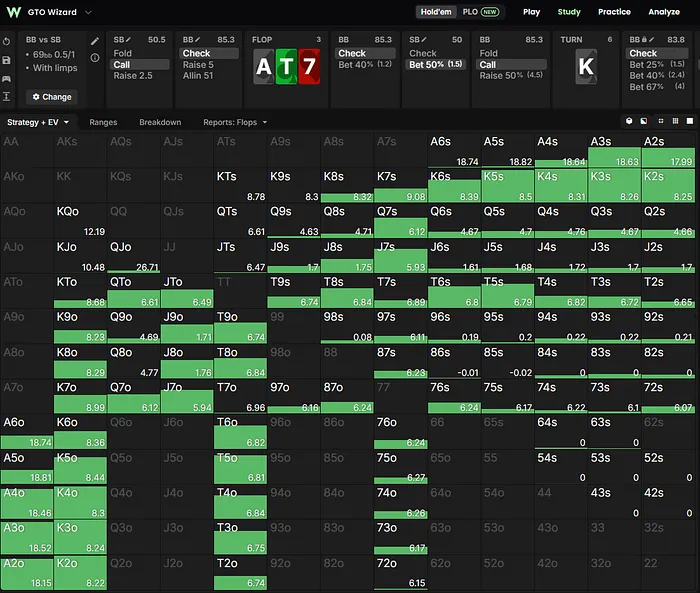Screen dimensions: 700x593
Task: Click the 3D cube view icon
Action: point(629,121)
